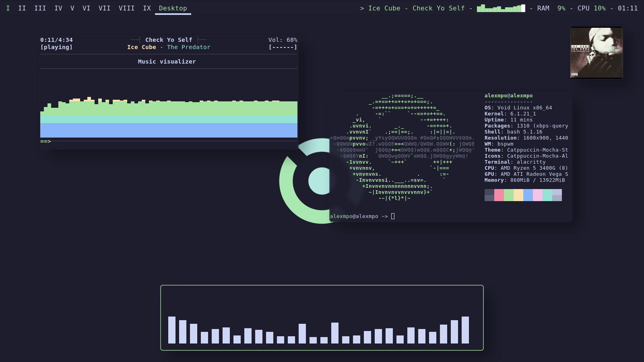Select the workspace V indicator
The height and width of the screenshot is (362, 644).
point(72,8)
